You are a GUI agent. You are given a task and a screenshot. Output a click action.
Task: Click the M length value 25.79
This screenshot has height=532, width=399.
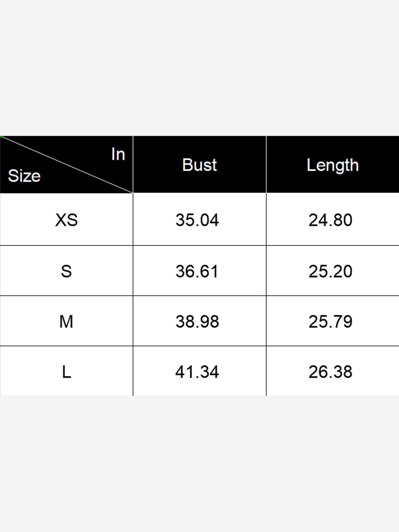(330, 321)
